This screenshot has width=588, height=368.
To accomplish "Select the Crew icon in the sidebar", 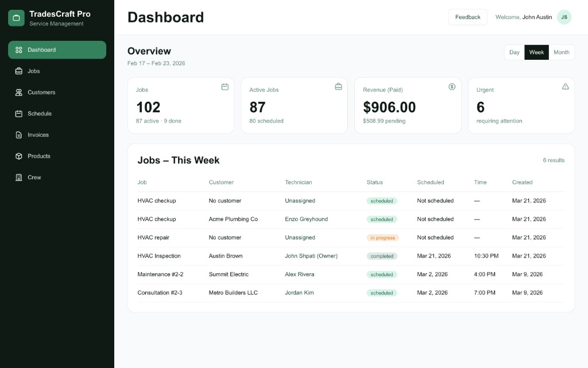I will (x=17, y=177).
